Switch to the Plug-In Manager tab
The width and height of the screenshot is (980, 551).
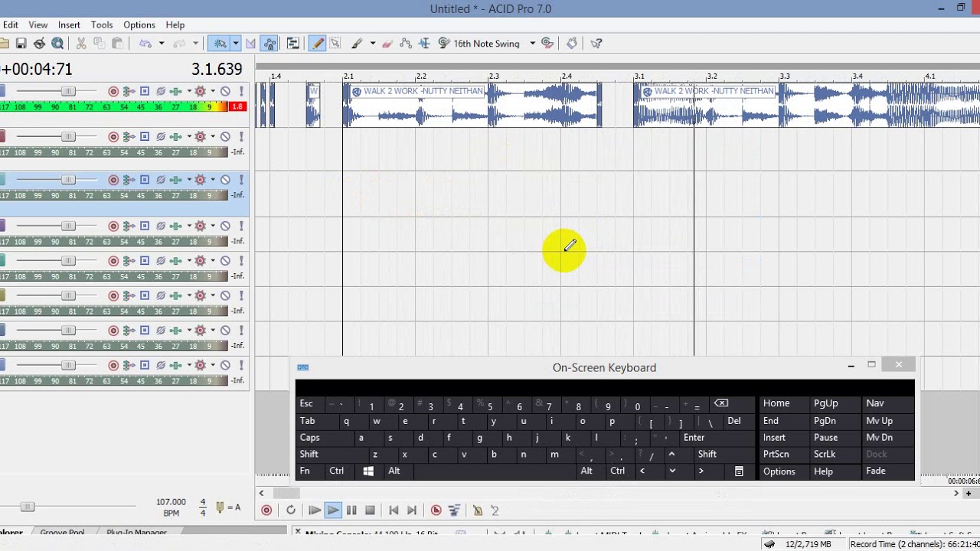[136, 533]
